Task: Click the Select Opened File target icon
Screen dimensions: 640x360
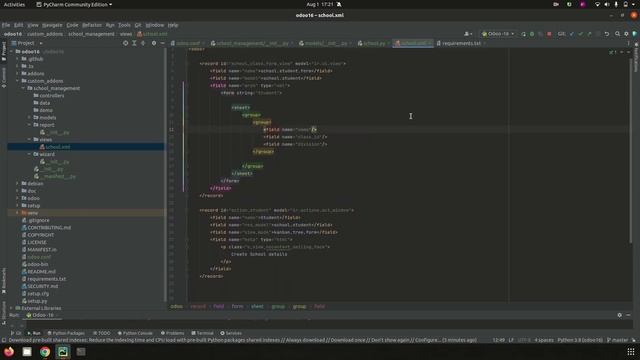Action: pyautogui.click(x=125, y=43)
